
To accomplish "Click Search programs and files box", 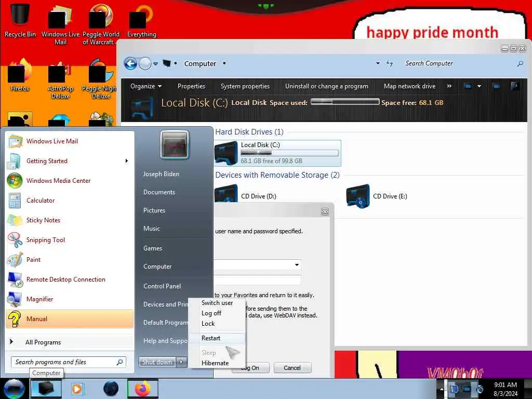I will pyautogui.click(x=68, y=362).
